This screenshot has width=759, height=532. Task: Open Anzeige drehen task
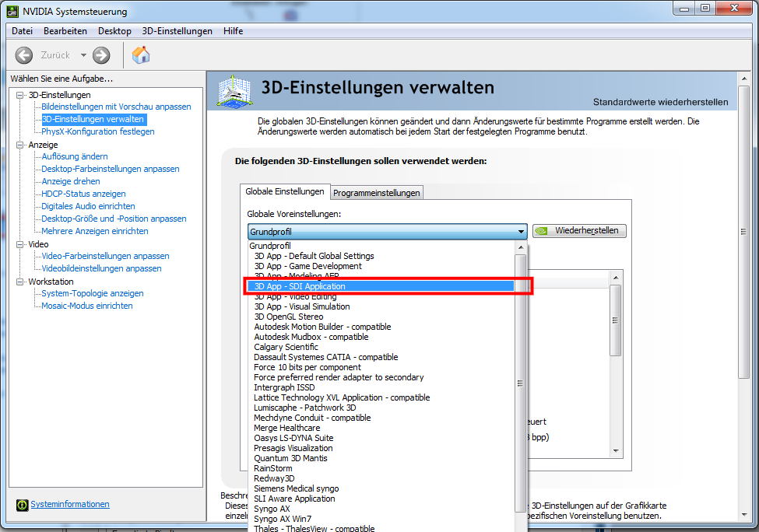click(71, 181)
